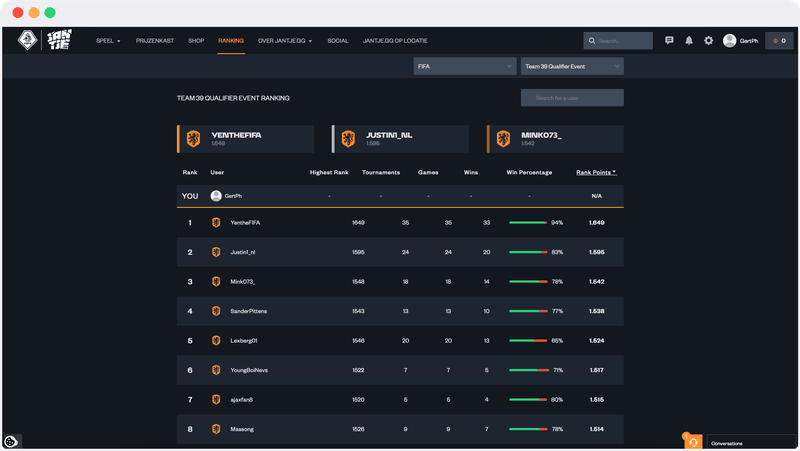Open the Jantje logo home link

pyautogui.click(x=60, y=40)
